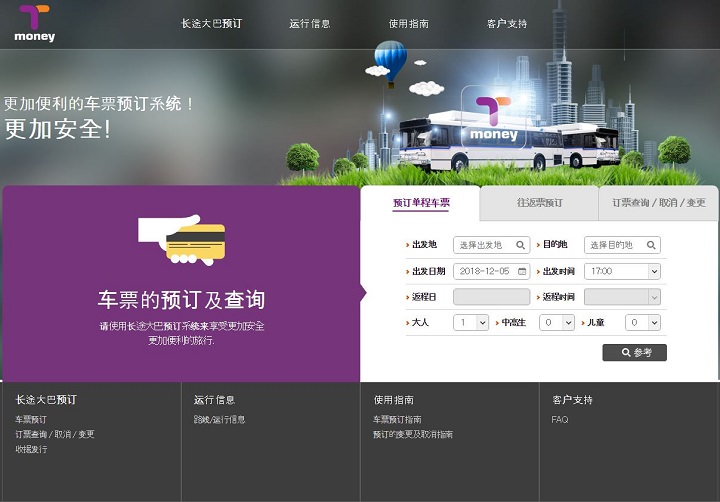Open the 大人 passenger count dropdown
This screenshot has height=502, width=720.
click(x=471, y=322)
